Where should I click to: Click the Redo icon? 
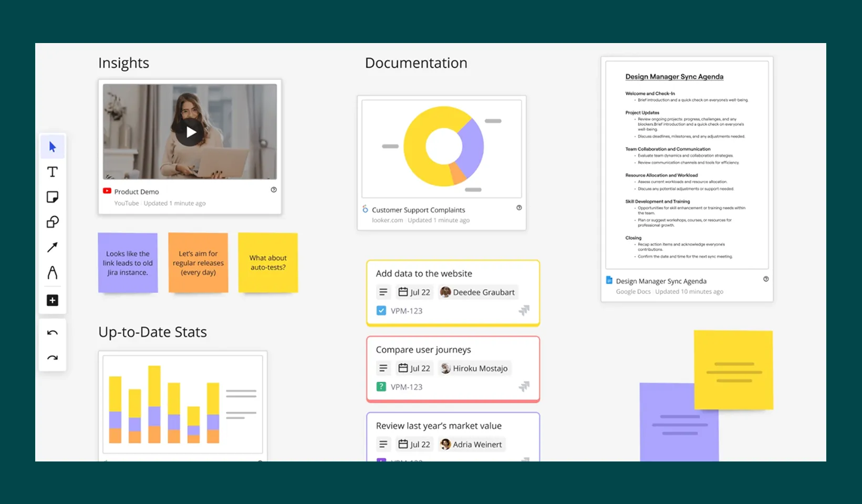[52, 357]
